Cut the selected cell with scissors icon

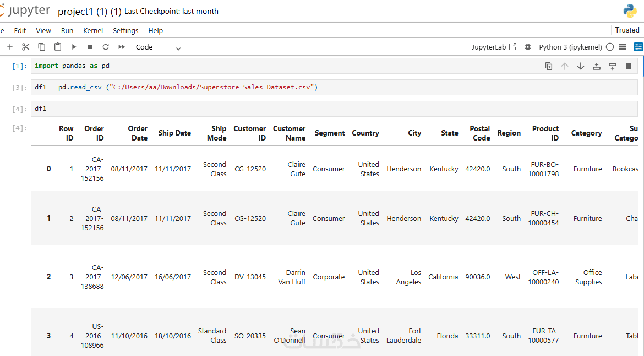26,47
